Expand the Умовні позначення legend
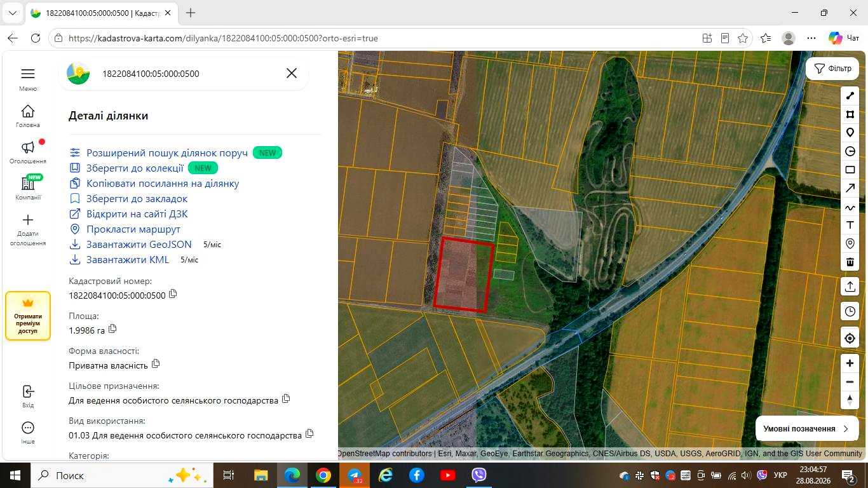868x488 pixels. point(806,429)
